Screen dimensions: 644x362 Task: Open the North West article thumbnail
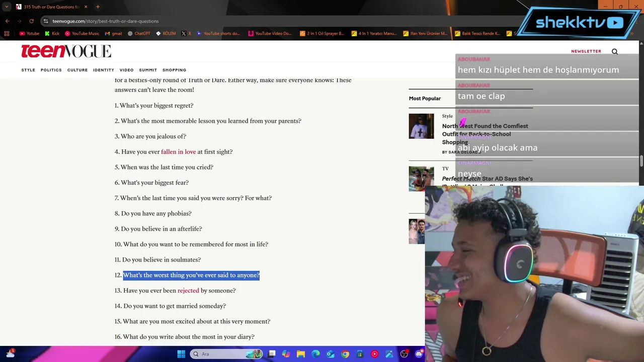click(x=421, y=126)
